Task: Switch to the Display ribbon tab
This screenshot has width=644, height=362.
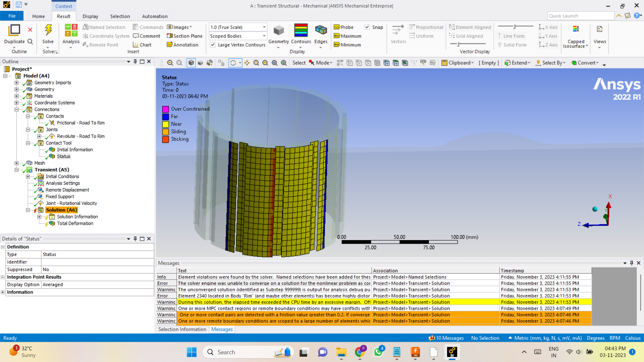Action: tap(90, 16)
